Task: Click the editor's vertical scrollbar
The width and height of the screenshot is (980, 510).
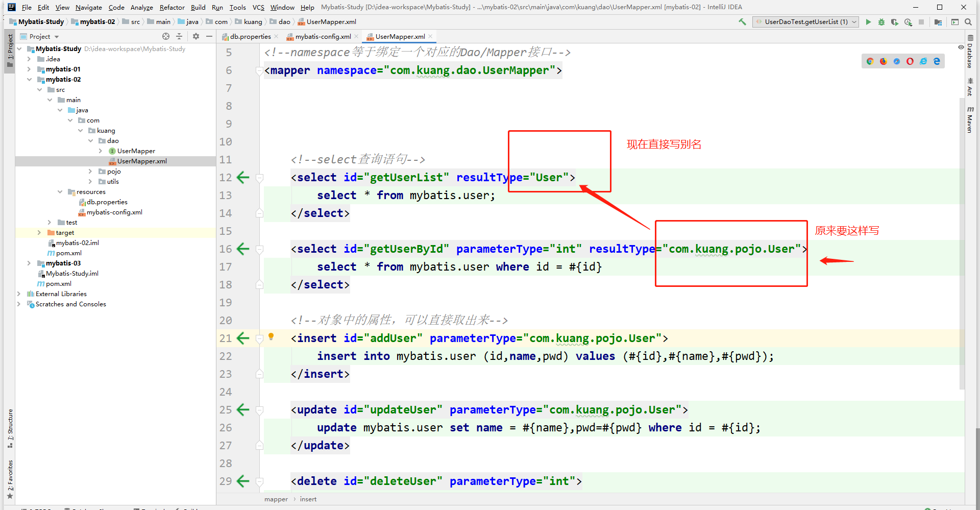Action: (962, 242)
